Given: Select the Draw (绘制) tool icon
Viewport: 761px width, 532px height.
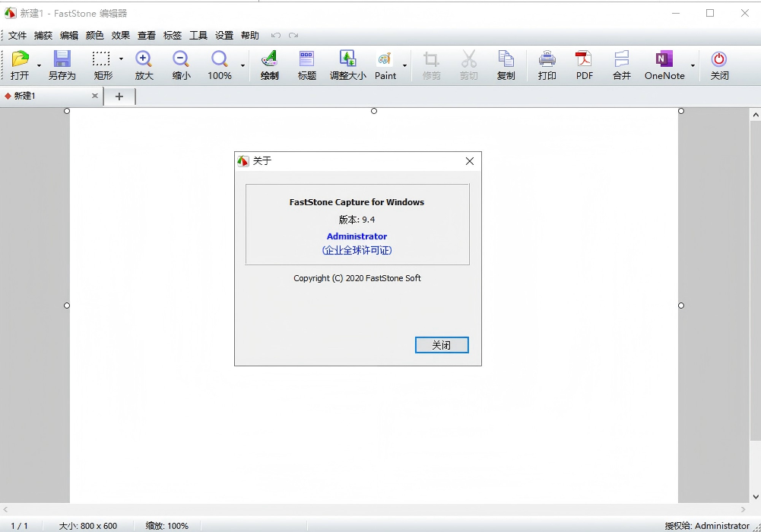Looking at the screenshot, I should pos(269,60).
